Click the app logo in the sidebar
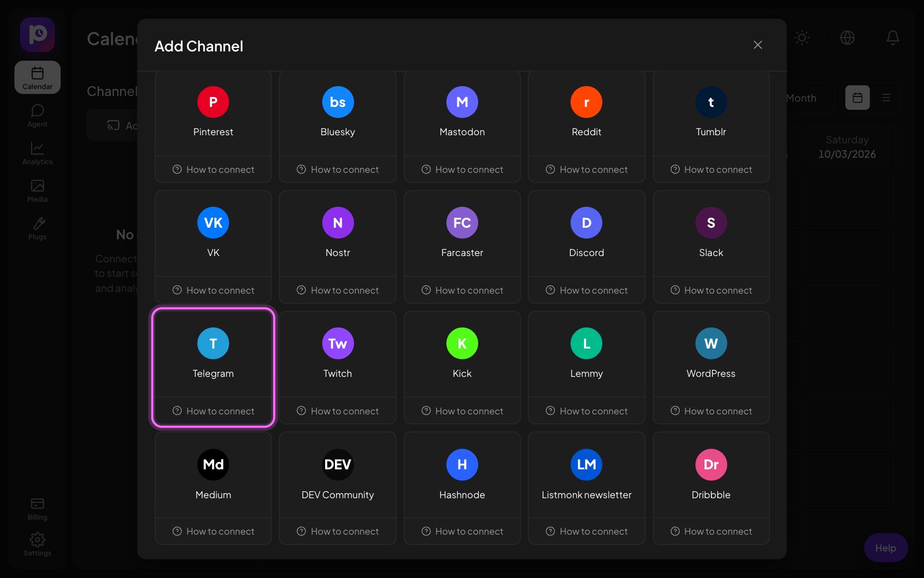The width and height of the screenshot is (924, 578). 38,35
